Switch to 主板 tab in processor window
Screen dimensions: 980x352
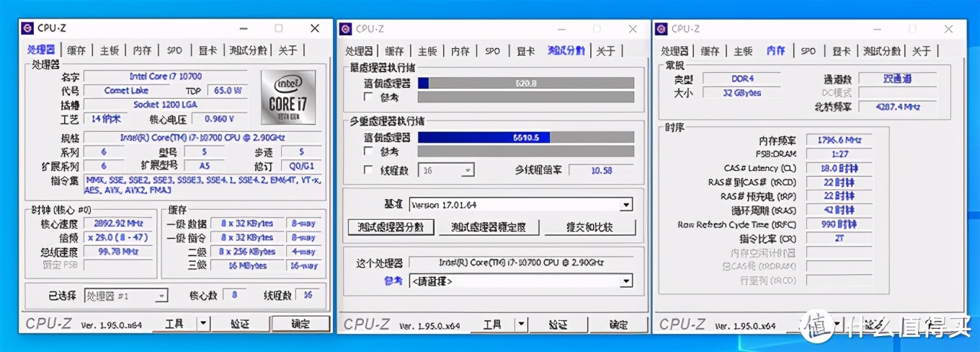[110, 50]
